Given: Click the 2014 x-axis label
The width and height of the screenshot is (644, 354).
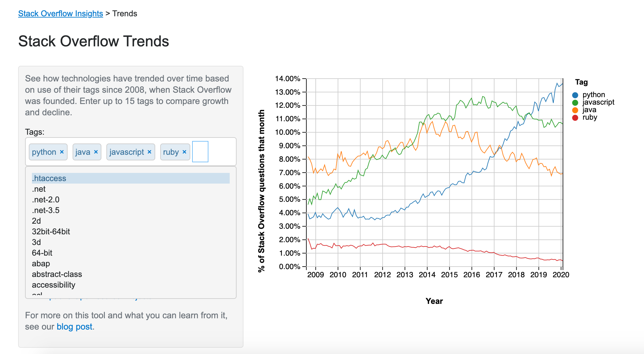Looking at the screenshot, I should pos(427,275).
